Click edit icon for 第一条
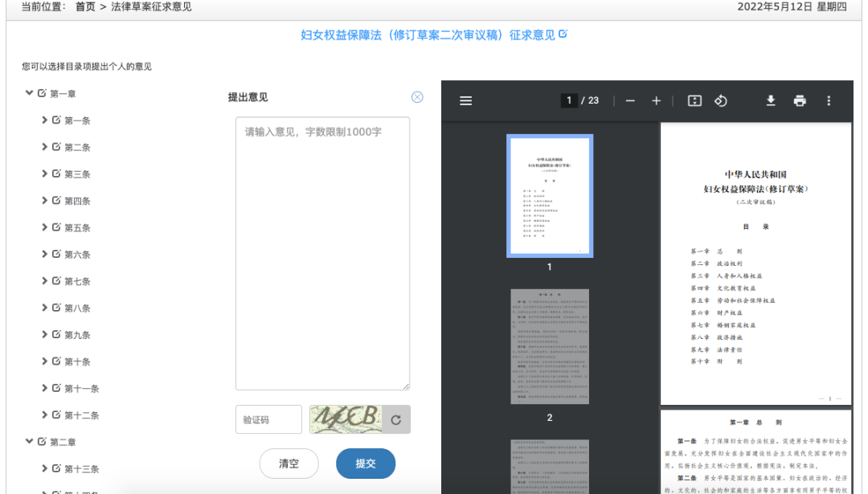The image size is (868, 494). 56,120
